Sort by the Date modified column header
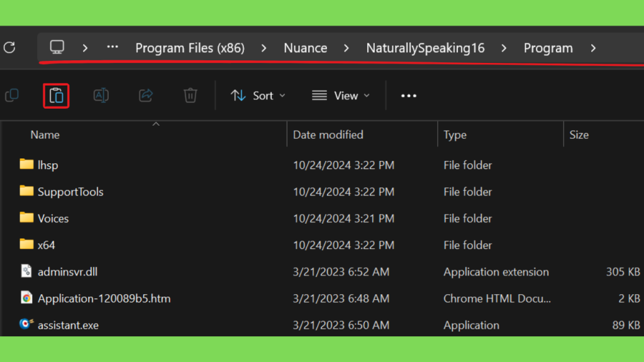The image size is (644, 362). pyautogui.click(x=328, y=134)
